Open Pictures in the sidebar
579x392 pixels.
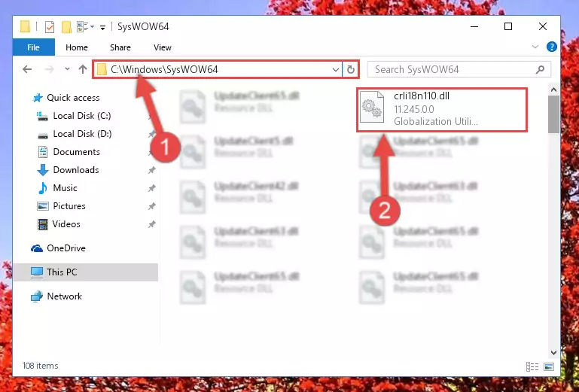click(x=69, y=206)
